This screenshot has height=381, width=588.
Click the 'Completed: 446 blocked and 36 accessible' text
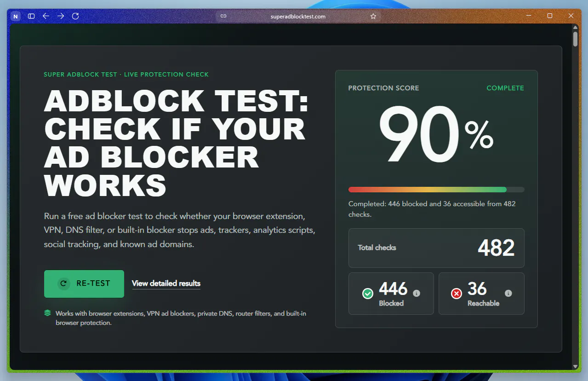pos(432,209)
